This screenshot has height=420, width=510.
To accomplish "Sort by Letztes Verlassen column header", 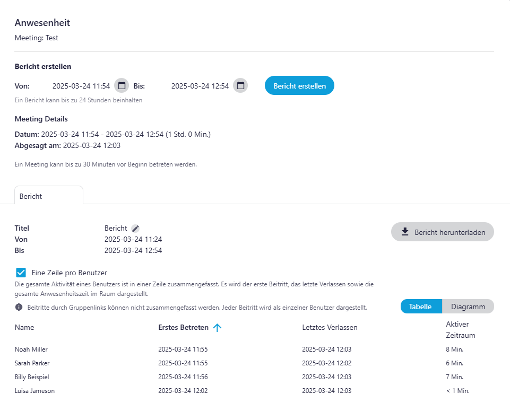I will click(330, 328).
